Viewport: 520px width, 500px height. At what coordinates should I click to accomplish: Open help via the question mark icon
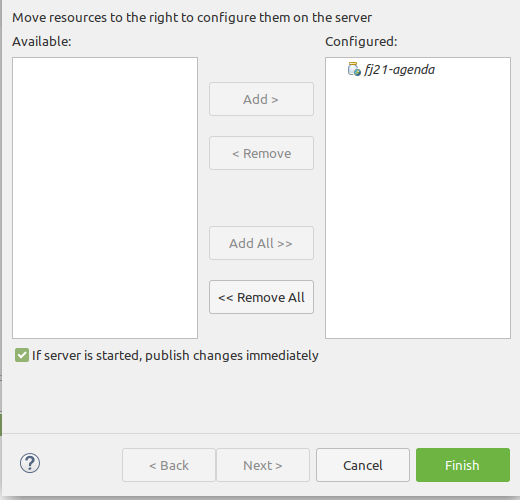(x=30, y=463)
